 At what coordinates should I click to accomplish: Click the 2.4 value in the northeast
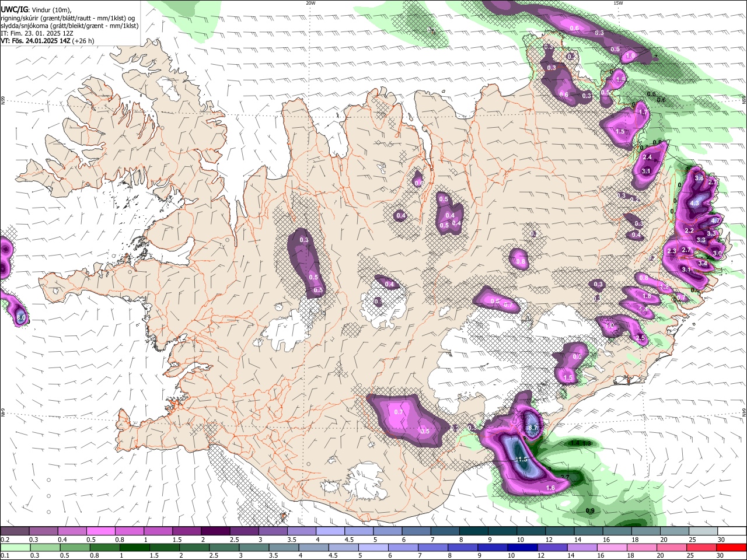[647, 157]
